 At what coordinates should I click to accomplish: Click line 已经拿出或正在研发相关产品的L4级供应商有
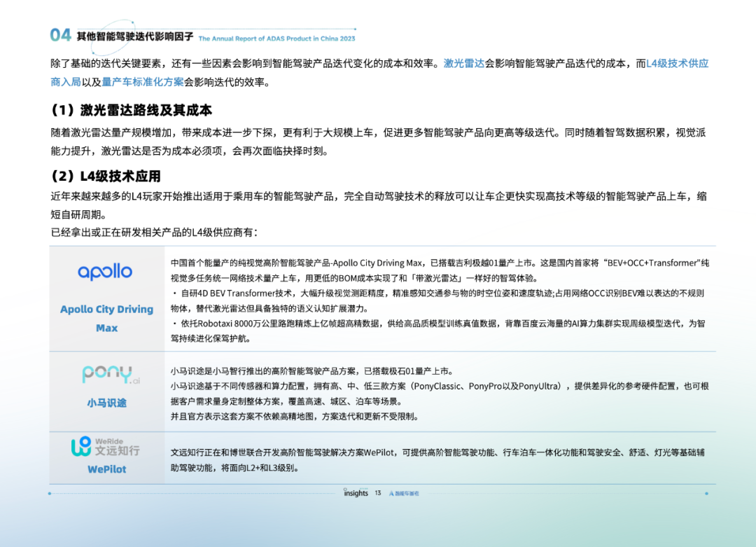click(x=154, y=233)
